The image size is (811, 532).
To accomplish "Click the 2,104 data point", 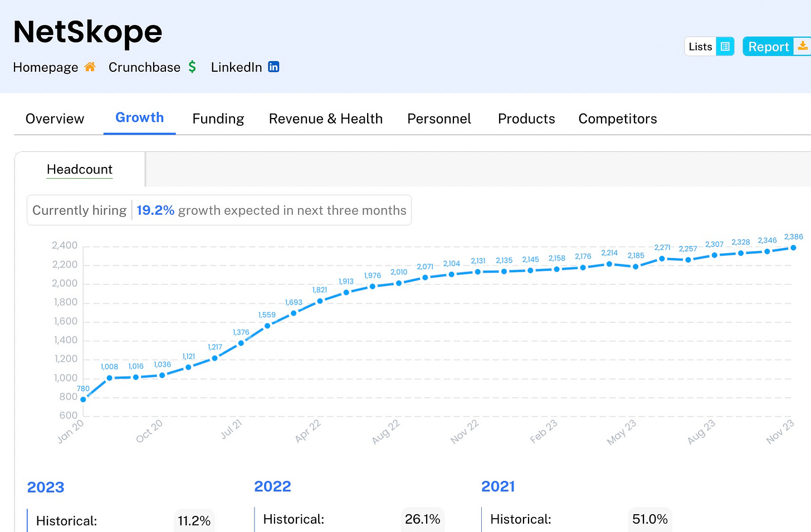I will click(x=451, y=274).
